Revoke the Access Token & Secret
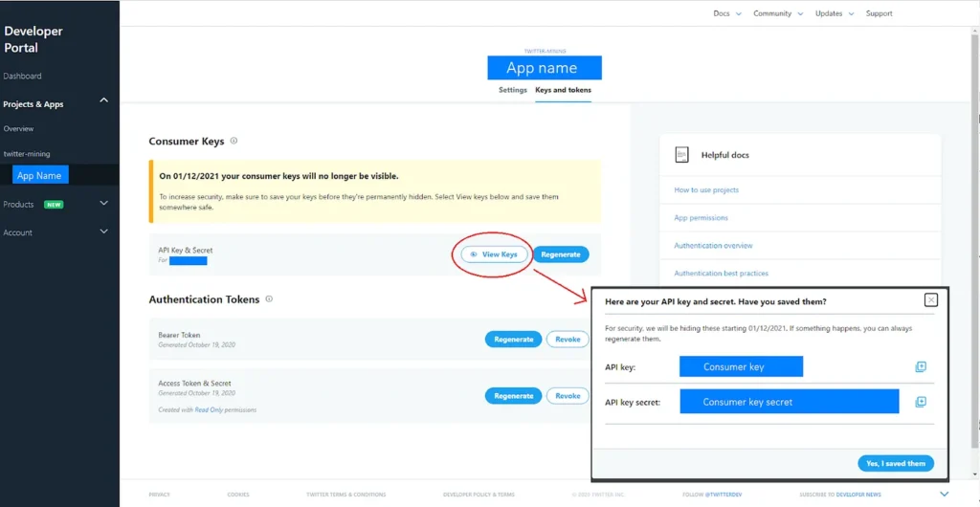Viewport: 980px width, 507px height. 568,396
